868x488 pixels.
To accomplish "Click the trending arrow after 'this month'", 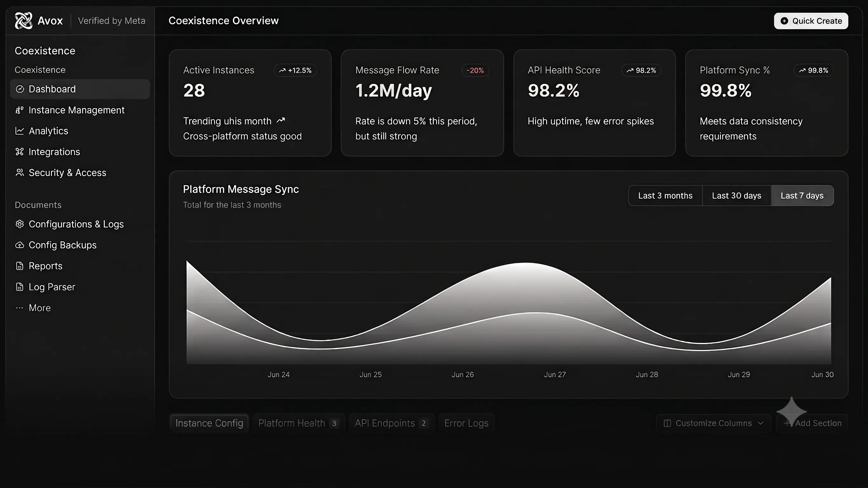I will tap(281, 120).
